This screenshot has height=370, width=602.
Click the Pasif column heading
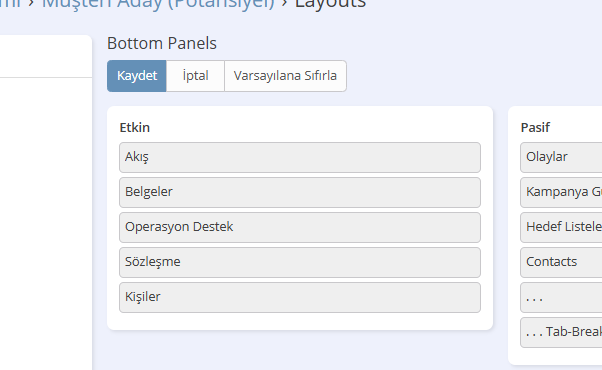535,127
